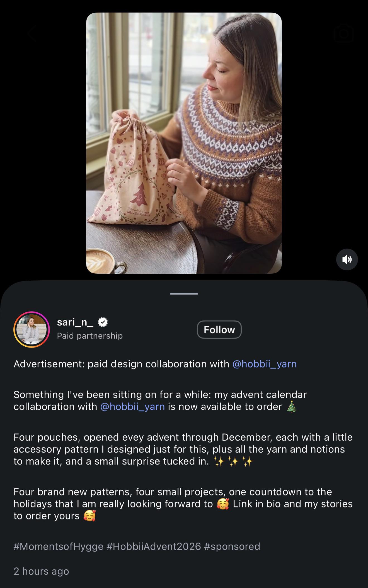Image resolution: width=368 pixels, height=588 pixels.
Task: Open the camera icon above the reel
Action: coord(344,33)
